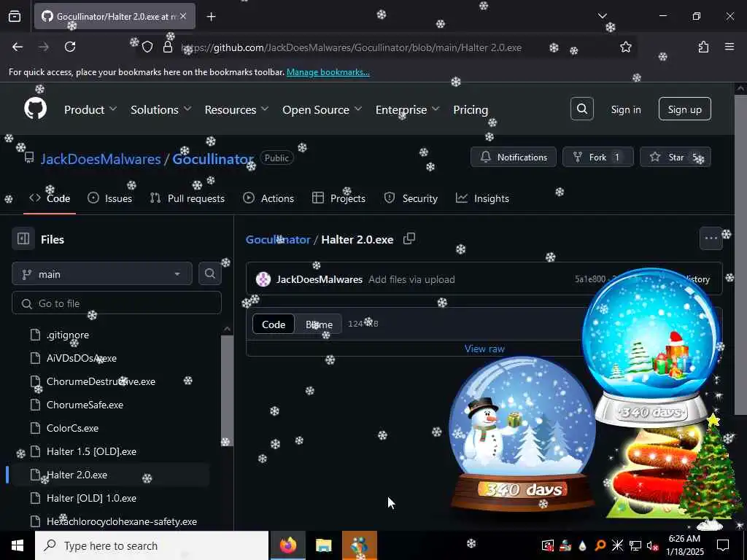Screen dimensions: 747x560
Task: Select the Code view toggle
Action: (274, 324)
